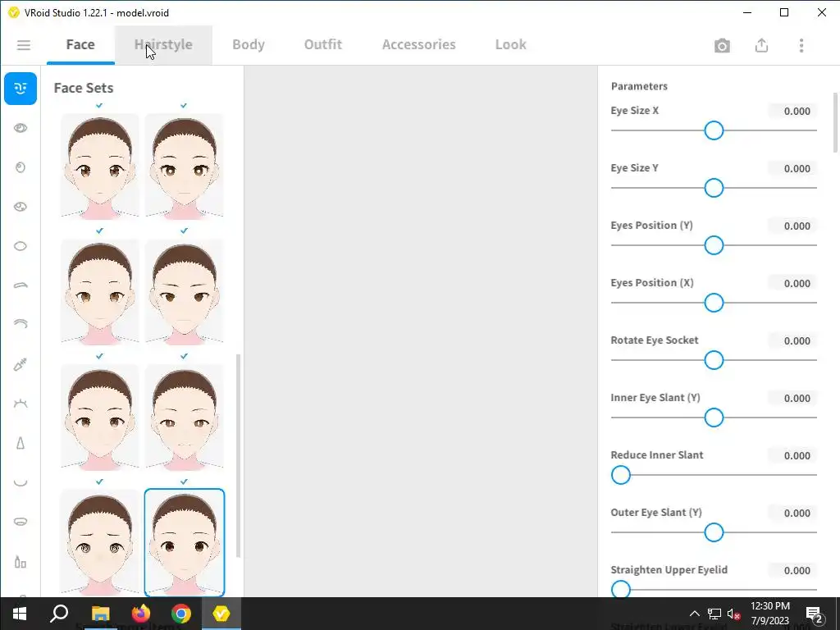Switch to the Face tab
The image size is (840, 630).
[x=80, y=44]
